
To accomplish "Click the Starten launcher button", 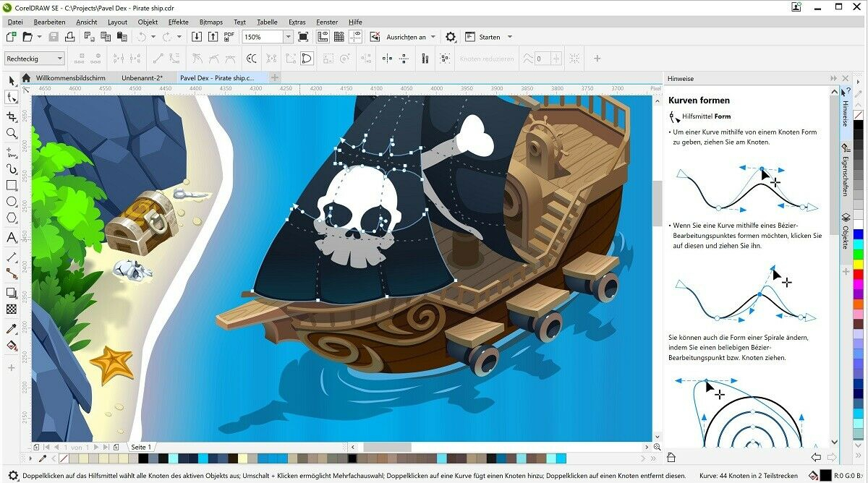I will [x=489, y=36].
